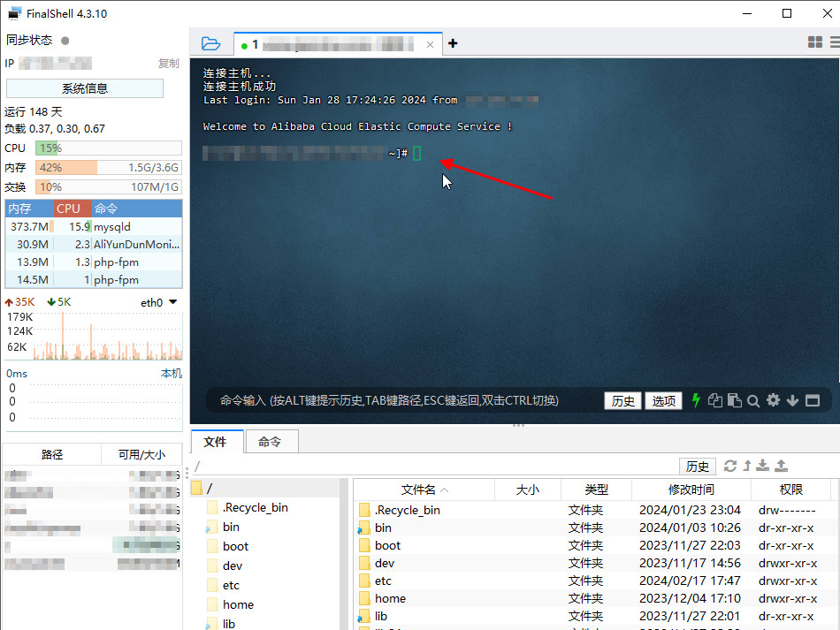This screenshot has height=630, width=840.
Task: Sort disk list by 可用/大小 header
Action: click(x=141, y=454)
